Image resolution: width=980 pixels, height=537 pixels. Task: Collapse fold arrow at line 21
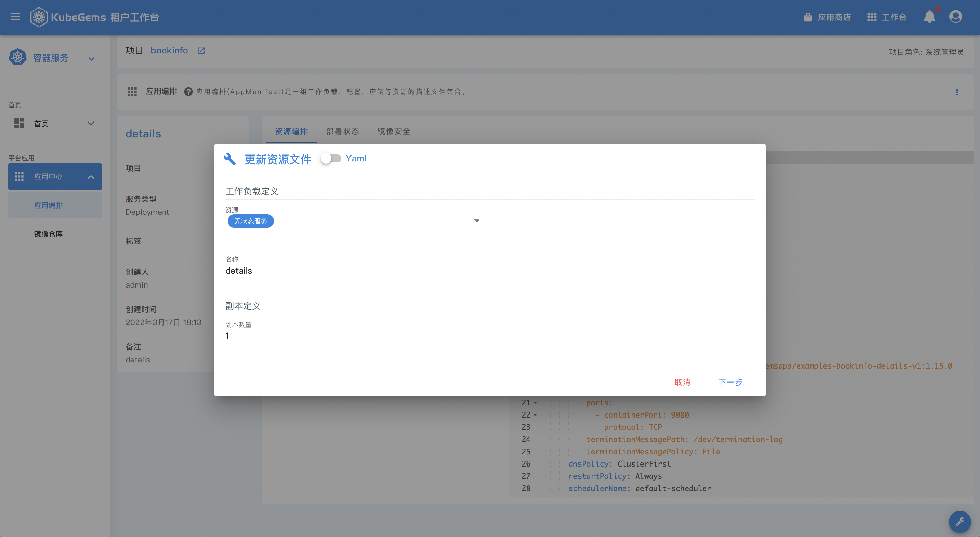coord(535,403)
